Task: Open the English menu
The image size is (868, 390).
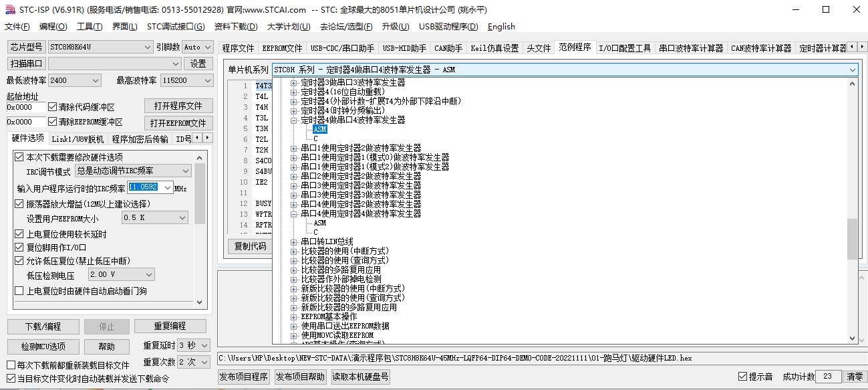Action: coord(501,27)
